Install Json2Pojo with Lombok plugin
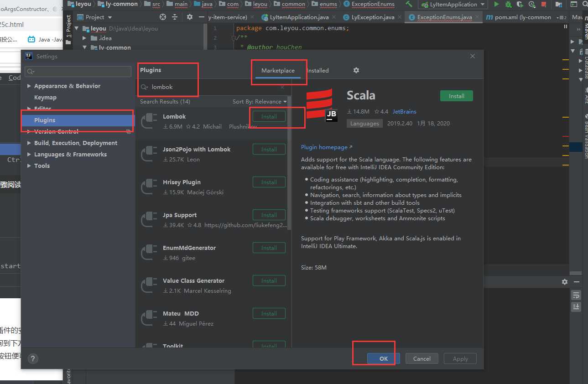The image size is (588, 384). pyautogui.click(x=269, y=149)
